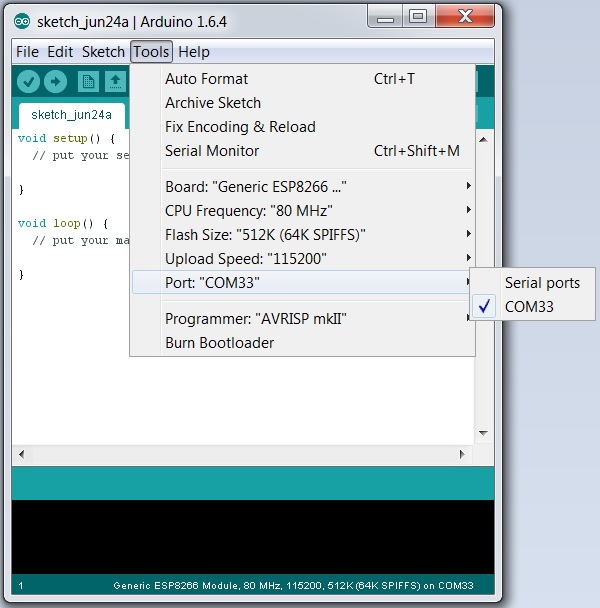The width and height of the screenshot is (600, 608).
Task: Select the sketch_jun24a tab
Action: 71,115
